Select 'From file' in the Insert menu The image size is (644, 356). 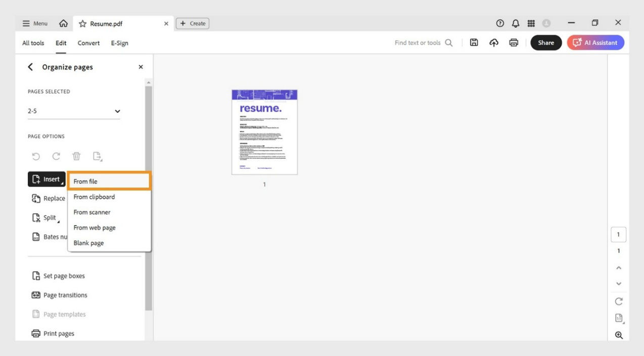coord(84,181)
